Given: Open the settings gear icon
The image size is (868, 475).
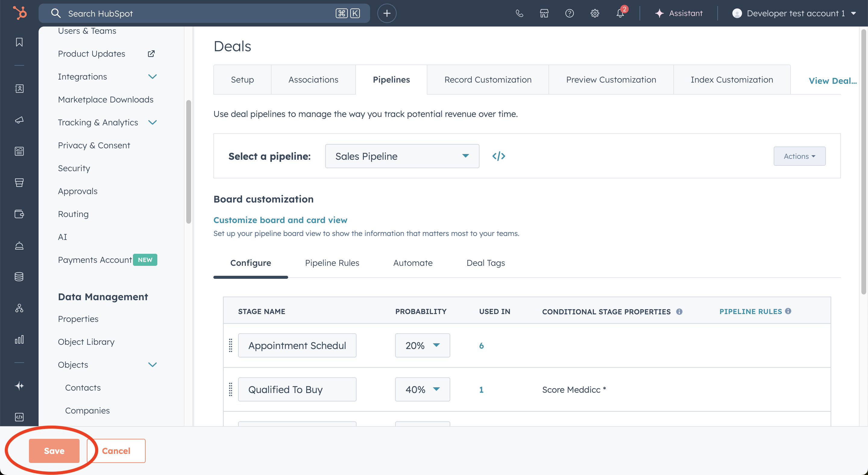Looking at the screenshot, I should (x=595, y=13).
